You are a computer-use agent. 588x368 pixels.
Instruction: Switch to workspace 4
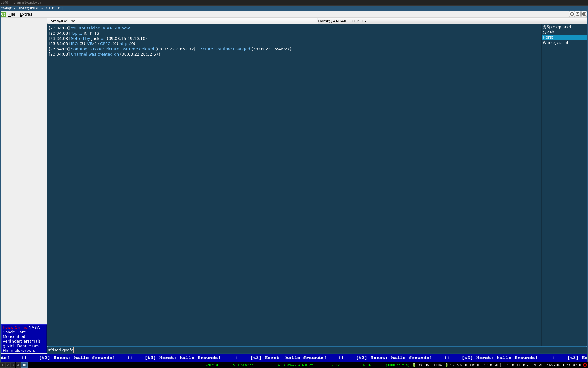18,365
